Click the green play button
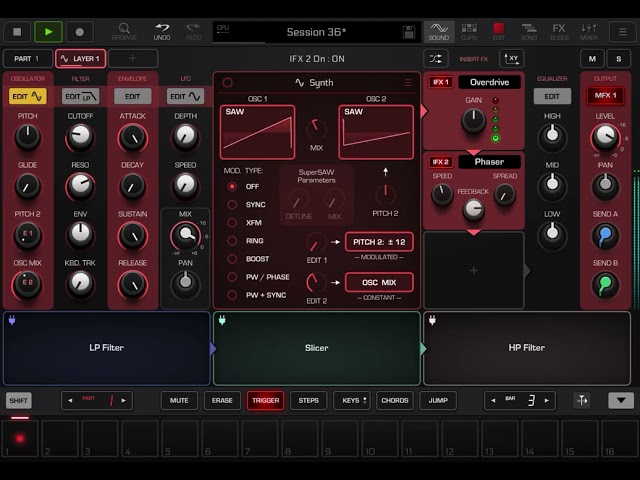This screenshot has width=640, height=480. point(49,32)
